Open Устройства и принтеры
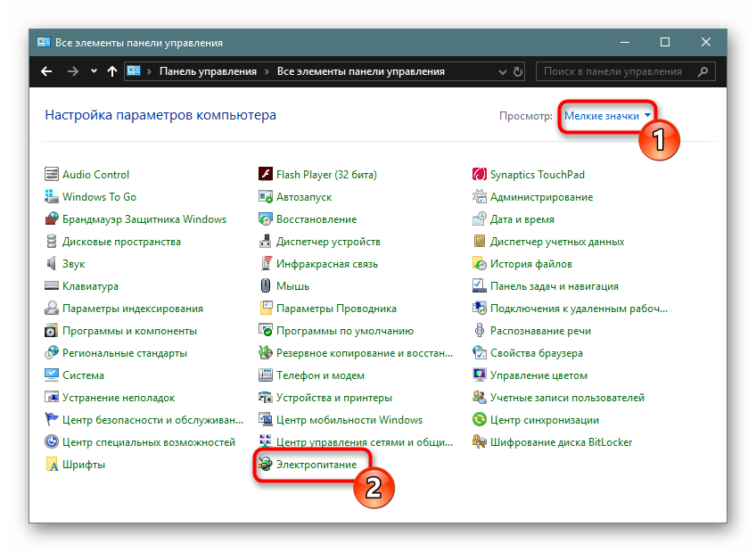The image size is (756, 552). [x=334, y=397]
